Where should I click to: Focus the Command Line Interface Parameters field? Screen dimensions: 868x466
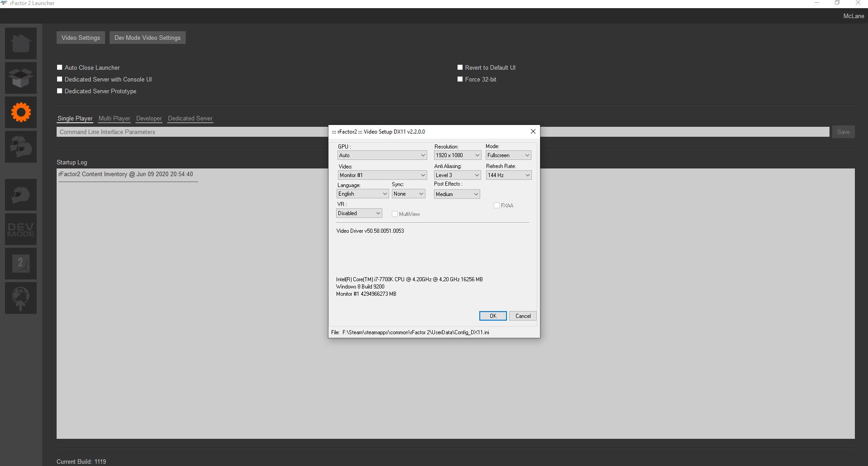(x=443, y=132)
